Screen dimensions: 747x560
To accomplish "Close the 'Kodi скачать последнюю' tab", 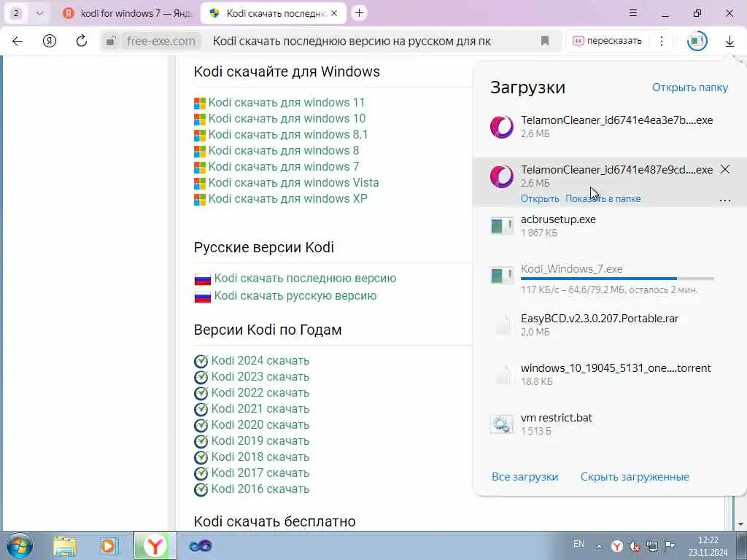I will 334,13.
